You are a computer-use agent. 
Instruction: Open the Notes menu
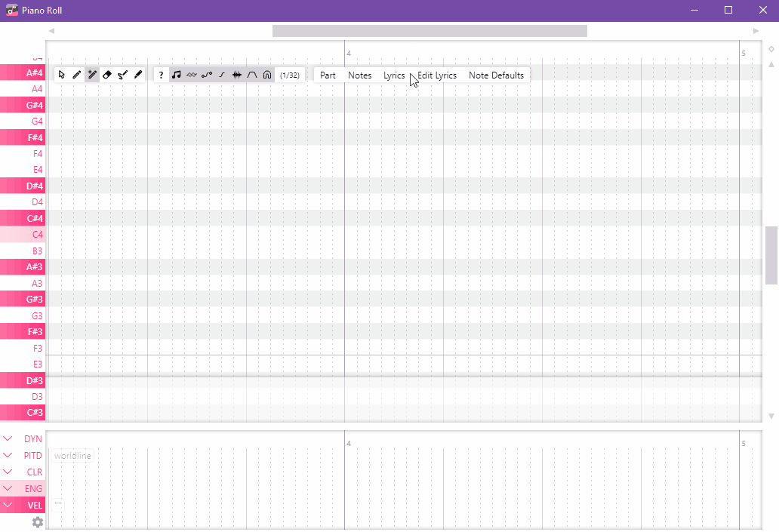pyautogui.click(x=360, y=75)
